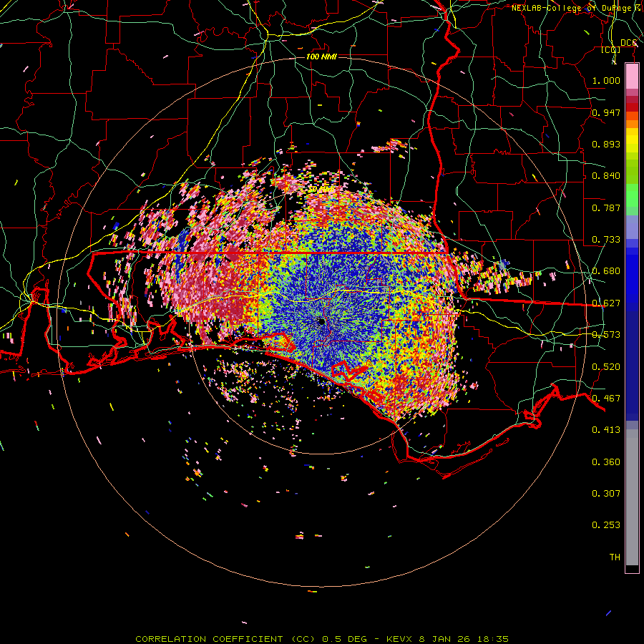Click the 8 JAN 26 date text

click(x=444, y=639)
